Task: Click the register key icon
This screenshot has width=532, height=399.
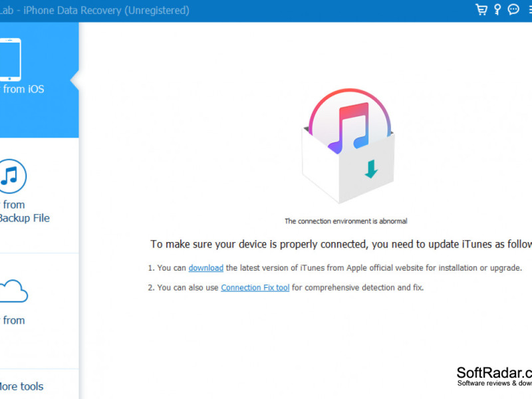Action: click(497, 9)
